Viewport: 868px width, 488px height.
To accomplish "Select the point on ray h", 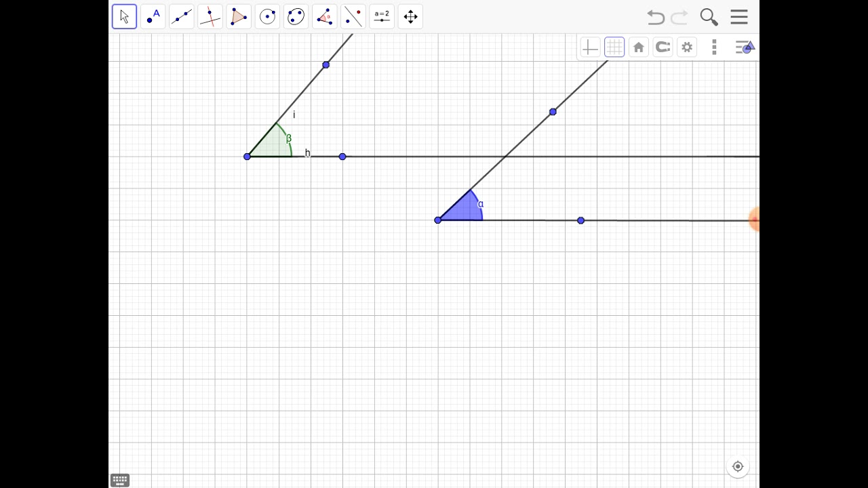I will [x=342, y=157].
